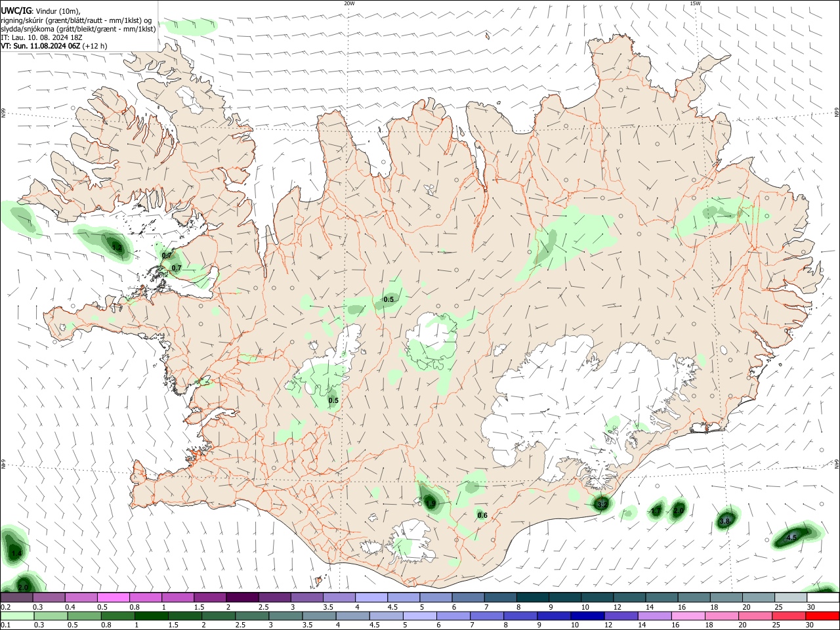Click the 64N latitude label on the right edge
Viewport: 840px width, 630px height.
click(837, 464)
